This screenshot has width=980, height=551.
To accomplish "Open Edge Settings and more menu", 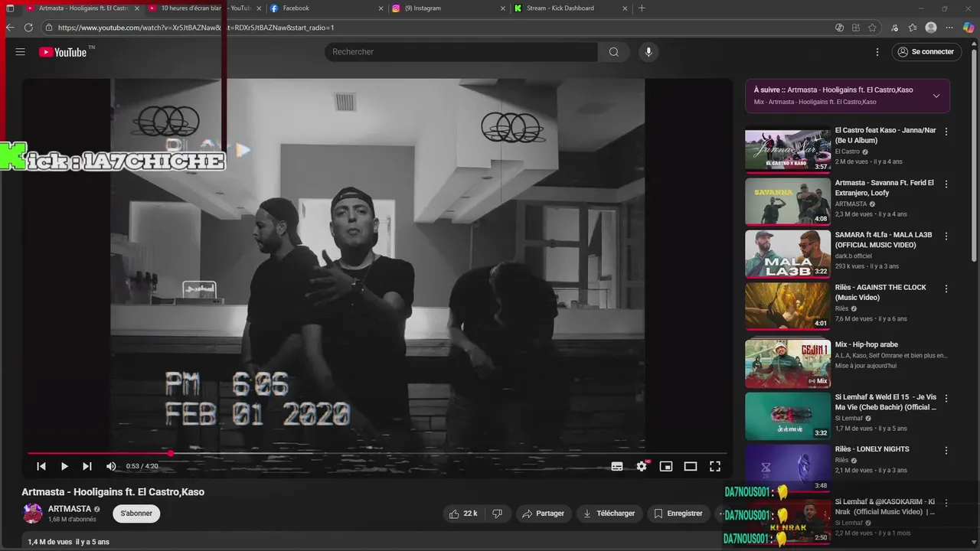I will pos(950,28).
